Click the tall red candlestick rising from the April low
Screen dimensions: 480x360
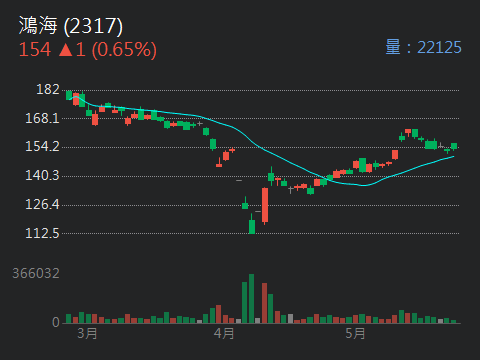265,206
